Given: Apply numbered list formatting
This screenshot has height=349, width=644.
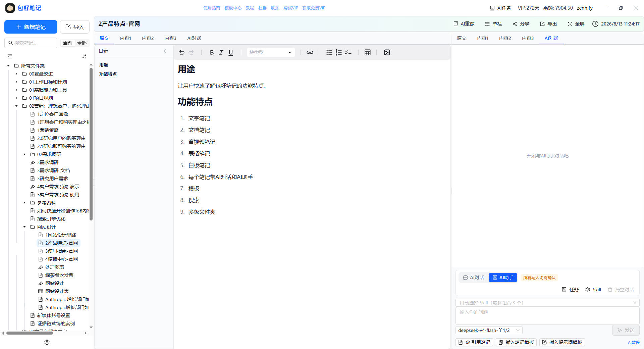Looking at the screenshot, I should tap(339, 52).
